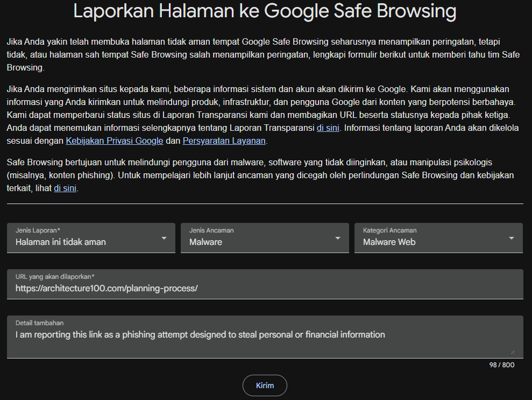
Task: Open the "di sini" link after "terkait, lihat"
Action: click(x=65, y=188)
